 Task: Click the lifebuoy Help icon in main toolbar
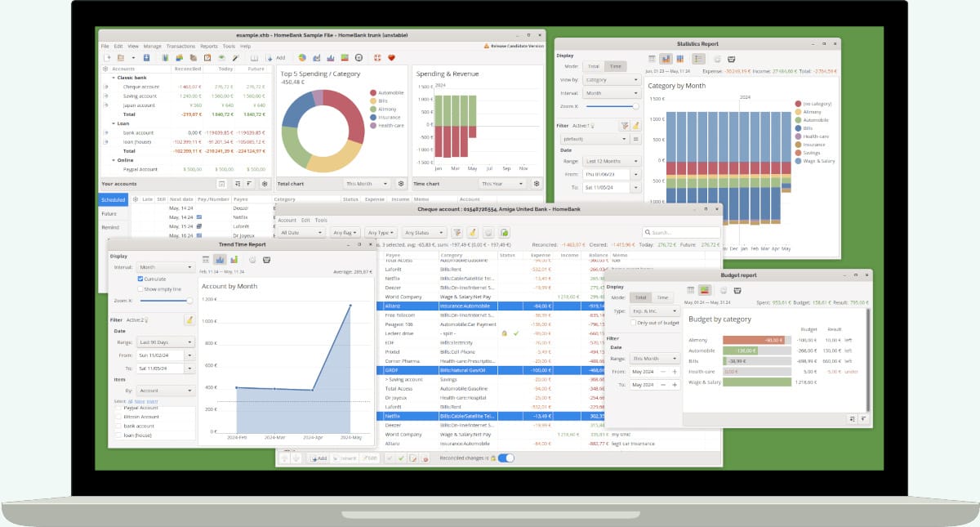376,58
